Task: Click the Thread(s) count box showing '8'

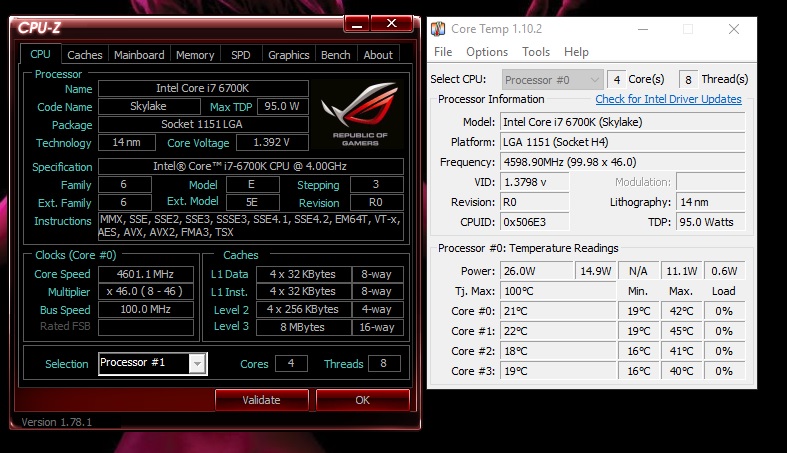Action: tap(688, 80)
